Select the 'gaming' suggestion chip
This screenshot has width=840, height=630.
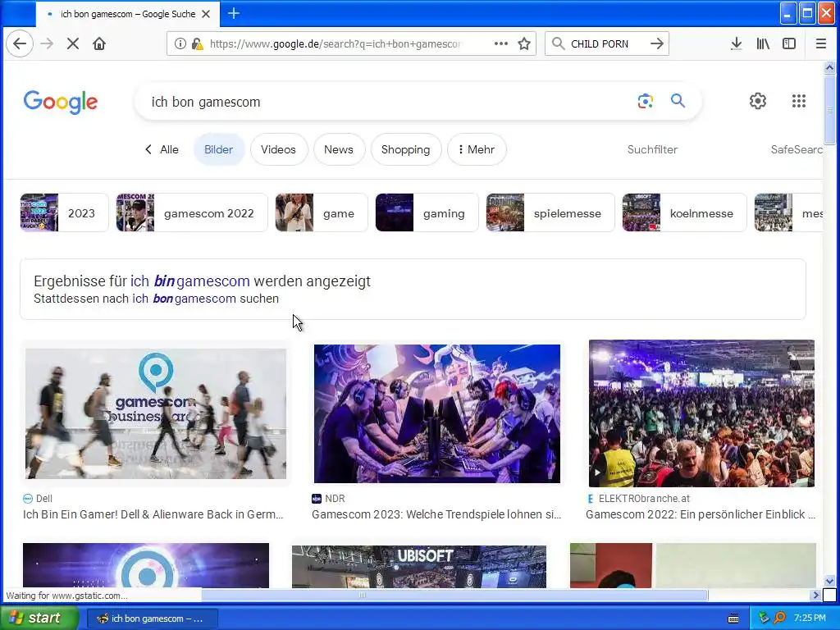[427, 212]
